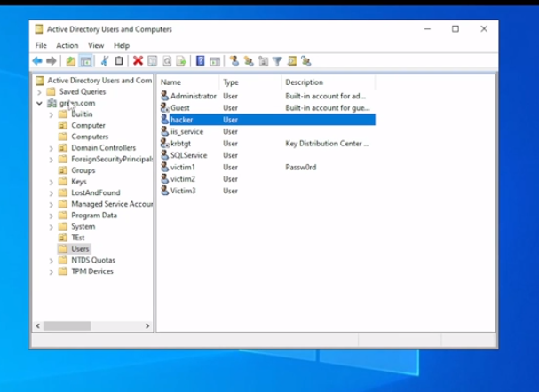
Task: Toggle the Action Pane toolbar icon
Action: (215, 61)
